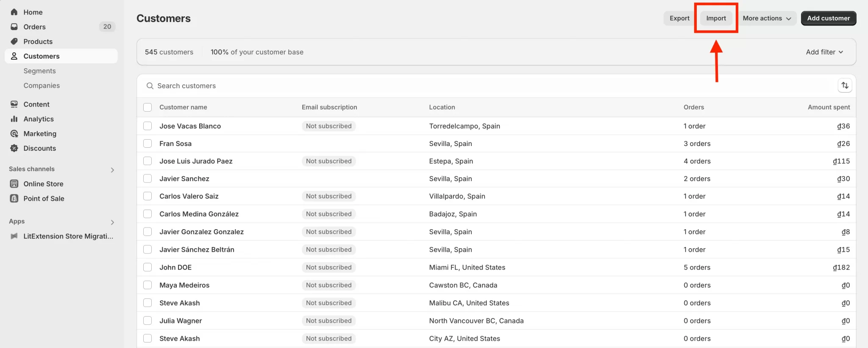Screen dimensions: 868x348
Task: Open Marketing in sidebar
Action: [40, 133]
